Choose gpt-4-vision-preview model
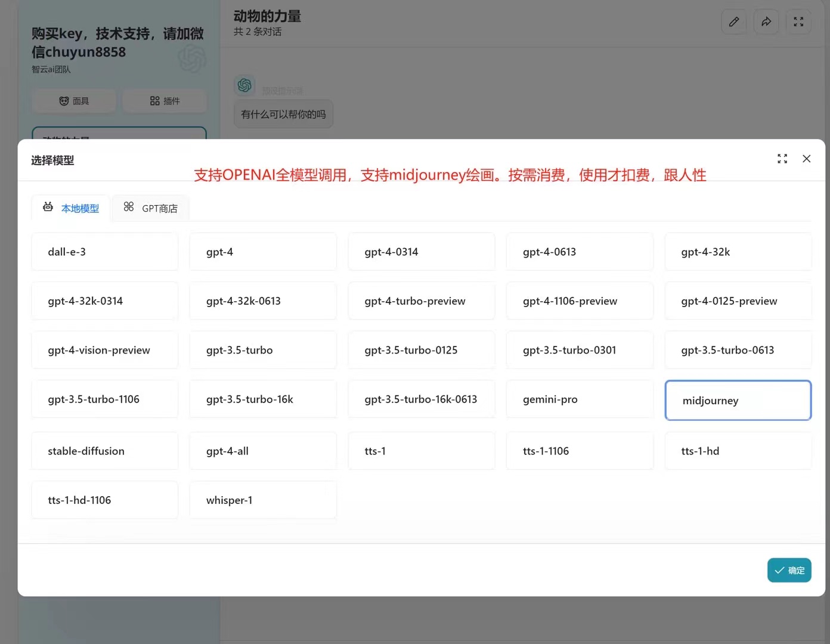The image size is (830, 644). click(104, 350)
